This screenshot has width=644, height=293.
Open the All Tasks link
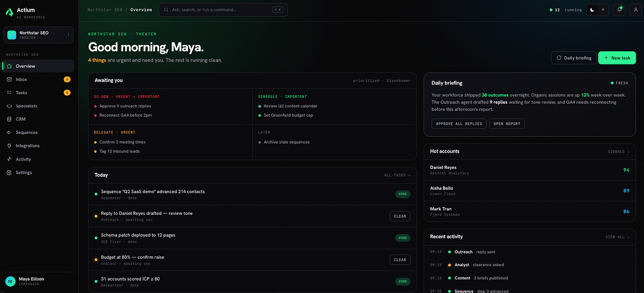coord(397,175)
